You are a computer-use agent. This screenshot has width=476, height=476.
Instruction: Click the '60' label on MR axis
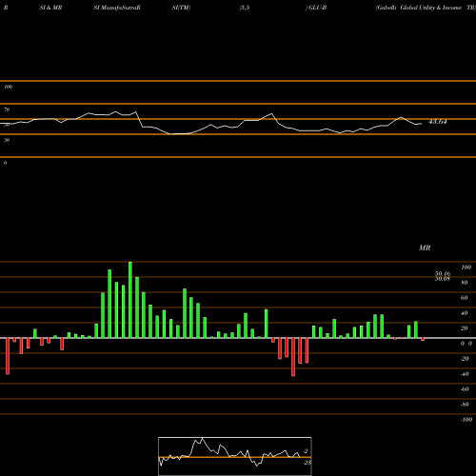465,298
